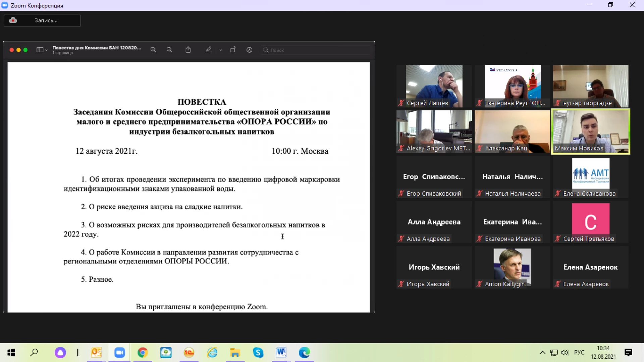The image size is (644, 362).
Task: Open File Explorer from the taskbar
Action: (235, 353)
